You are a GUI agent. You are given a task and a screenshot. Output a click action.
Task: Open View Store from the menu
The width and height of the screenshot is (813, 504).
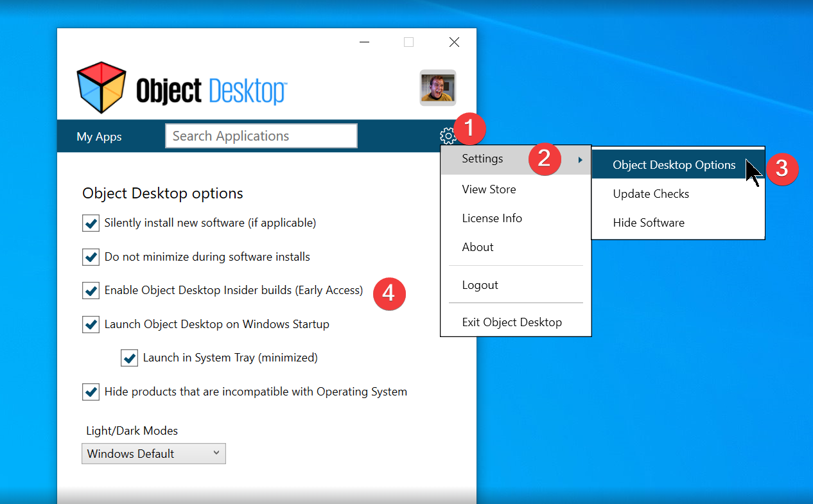tap(516, 189)
